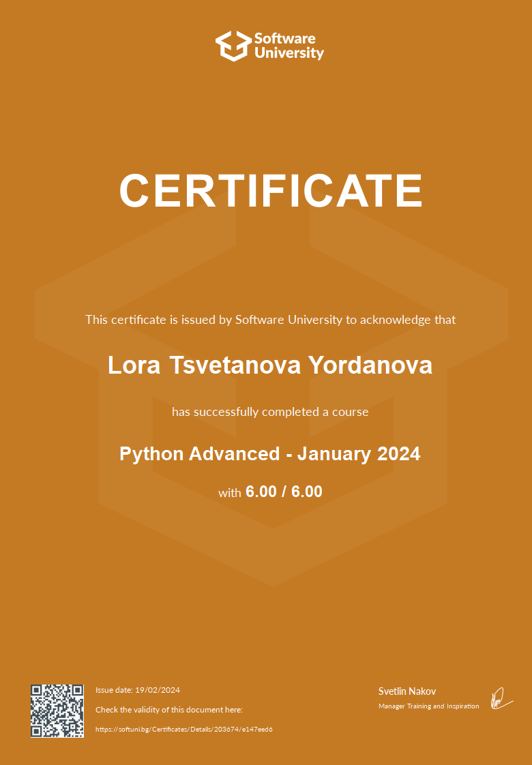Click the Svetlin Nakov name
Image resolution: width=532 pixels, height=765 pixels.
click(x=407, y=691)
